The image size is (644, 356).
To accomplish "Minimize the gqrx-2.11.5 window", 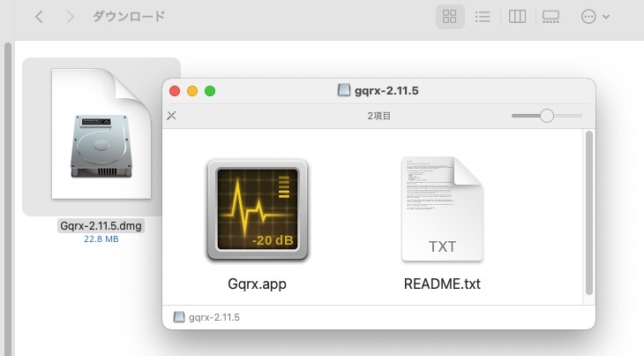I will pos(192,91).
